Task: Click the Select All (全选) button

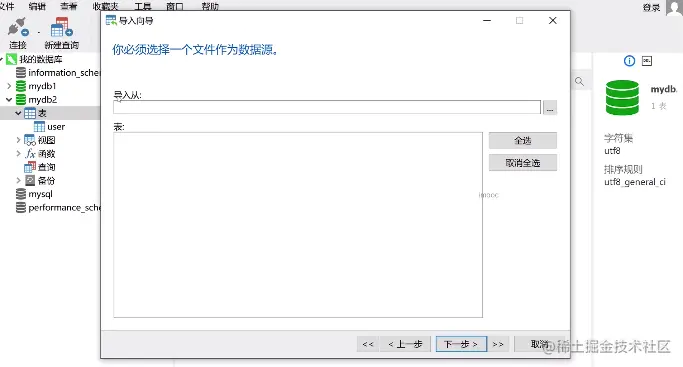Action: (x=523, y=141)
